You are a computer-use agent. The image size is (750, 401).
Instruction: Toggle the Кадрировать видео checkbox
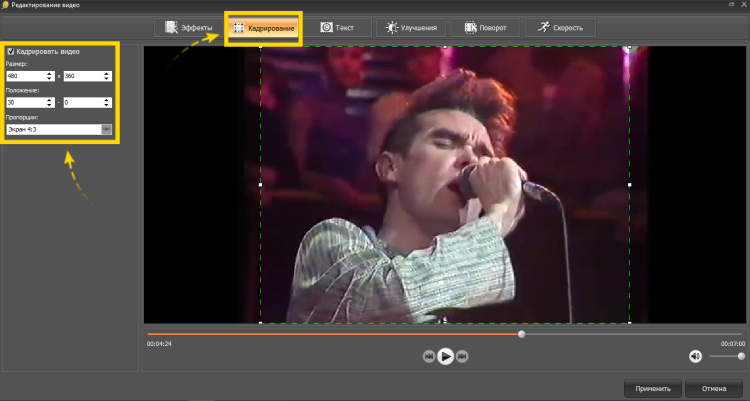(11, 51)
